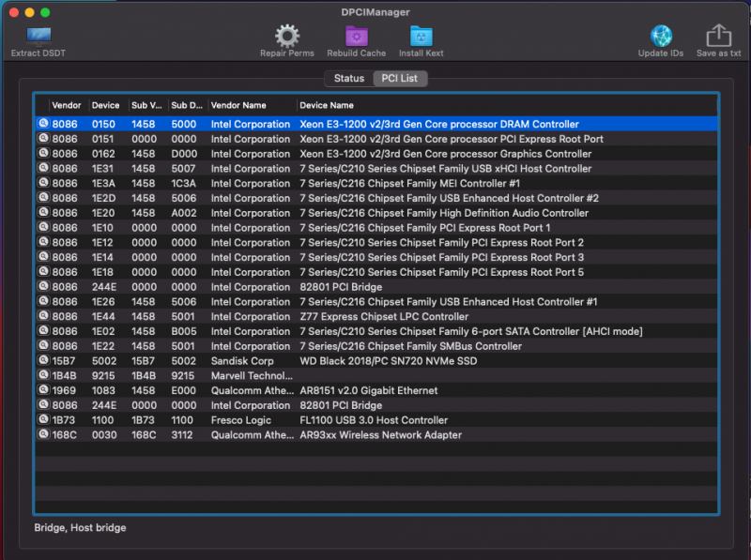Click the Save as txt icon
751x560 pixels.
(x=717, y=36)
